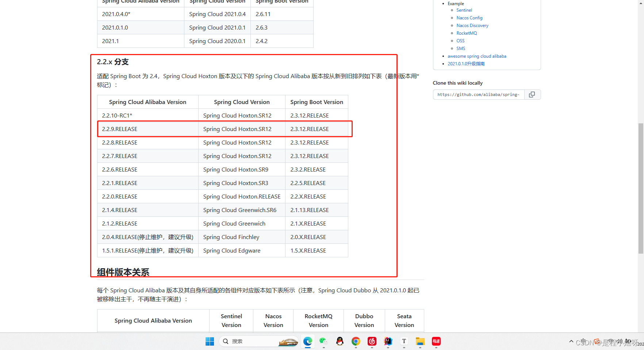This screenshot has width=644, height=350.
Task: Copy the wiki clone URL
Action: point(532,95)
